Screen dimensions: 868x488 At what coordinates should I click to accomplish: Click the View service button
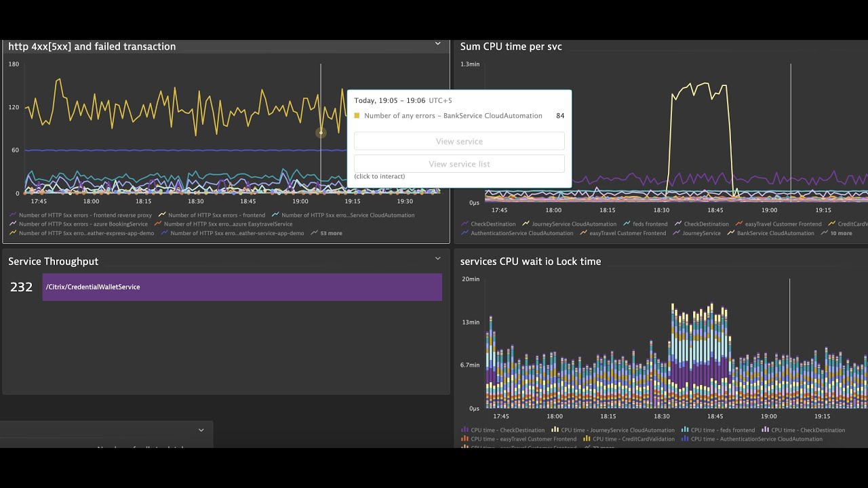pyautogui.click(x=459, y=142)
